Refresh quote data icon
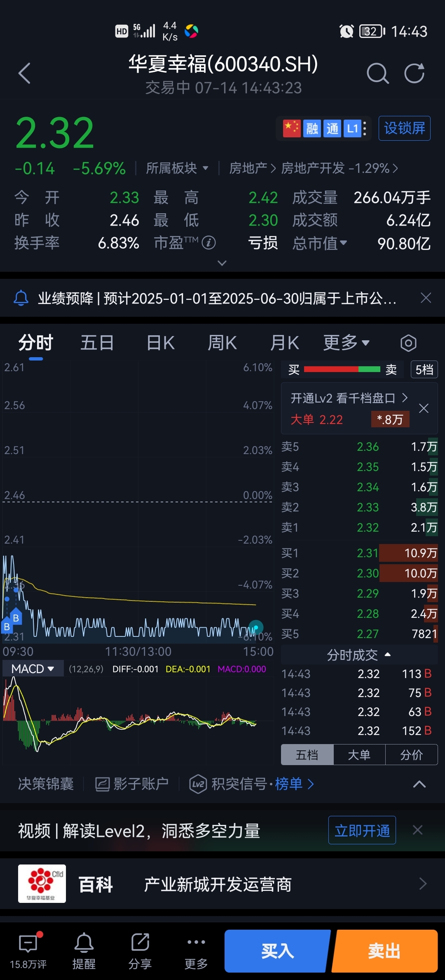This screenshot has height=980, width=445. (414, 73)
